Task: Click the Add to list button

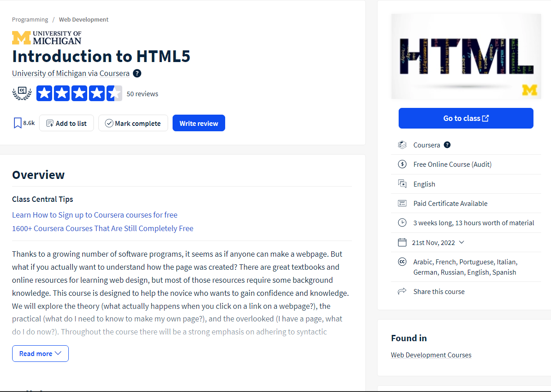Action: [67, 123]
